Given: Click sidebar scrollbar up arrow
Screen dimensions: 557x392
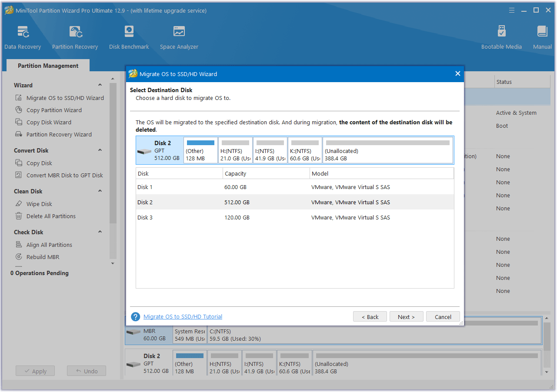Looking at the screenshot, I should (113, 79).
